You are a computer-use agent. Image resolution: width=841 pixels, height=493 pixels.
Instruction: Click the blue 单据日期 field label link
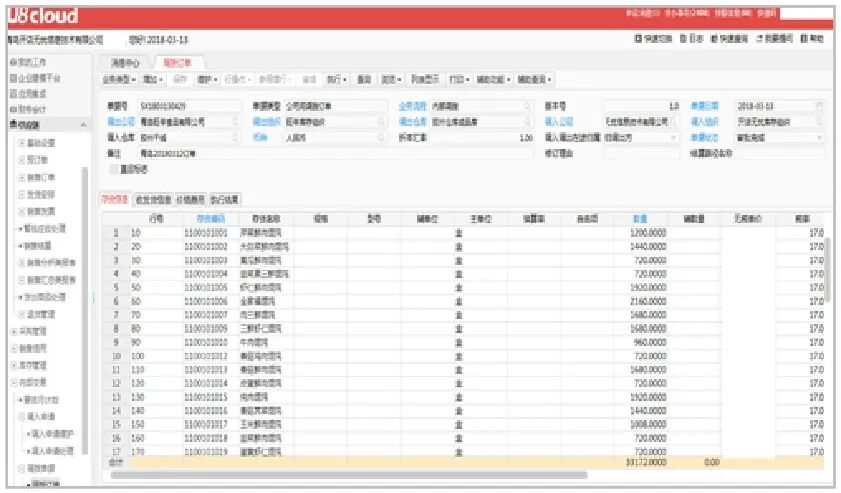(x=704, y=106)
